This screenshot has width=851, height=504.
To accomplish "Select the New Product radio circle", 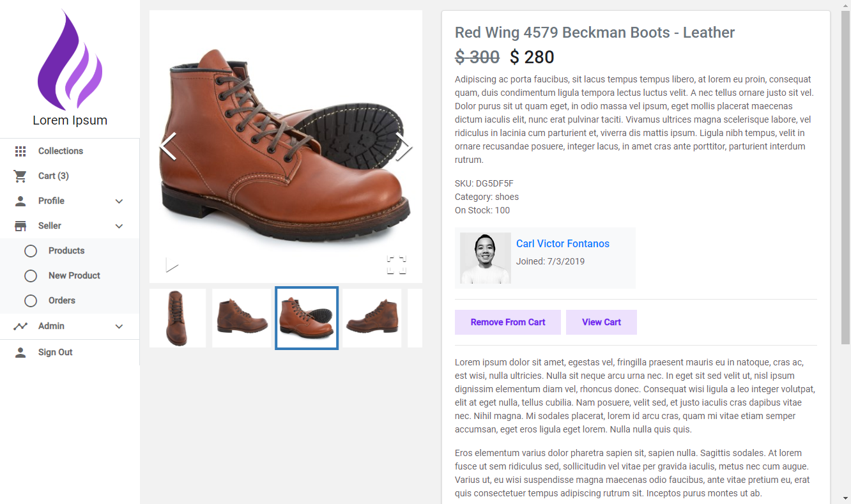I will pos(31,276).
